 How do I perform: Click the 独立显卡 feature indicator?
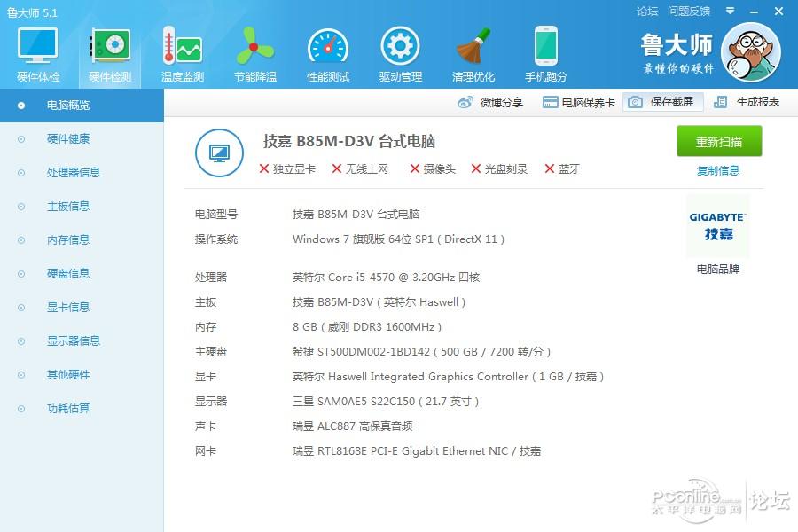click(x=287, y=169)
